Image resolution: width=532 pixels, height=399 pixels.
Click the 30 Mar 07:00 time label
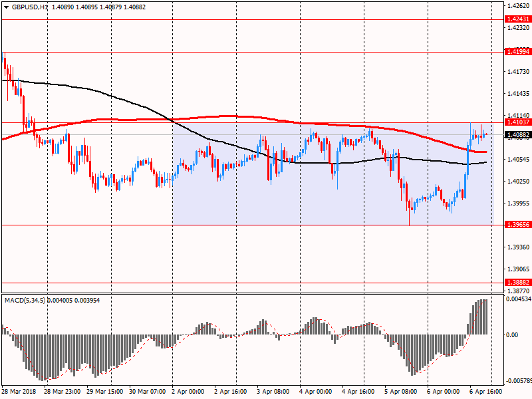147,392
